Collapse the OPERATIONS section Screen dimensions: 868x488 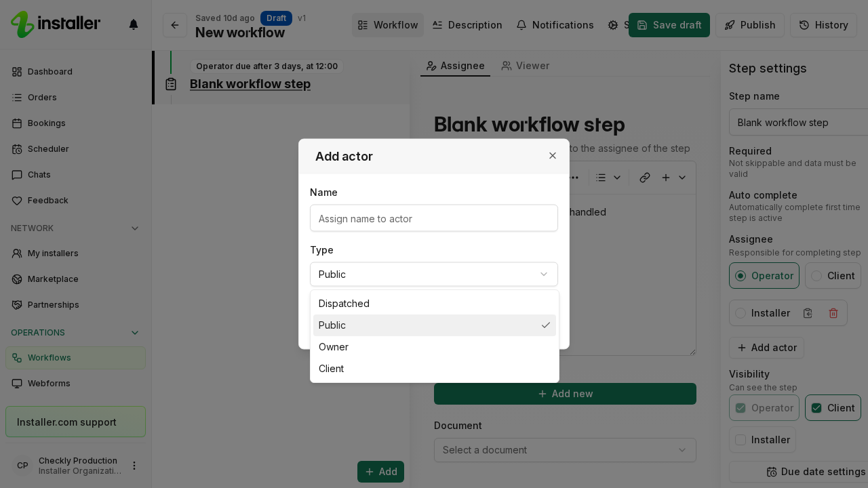[135, 333]
